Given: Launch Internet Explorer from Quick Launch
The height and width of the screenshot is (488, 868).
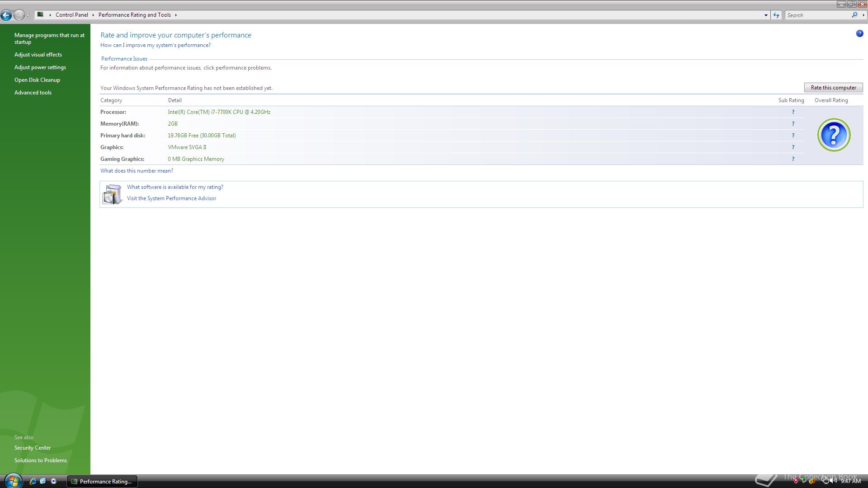Looking at the screenshot, I should coord(33,481).
